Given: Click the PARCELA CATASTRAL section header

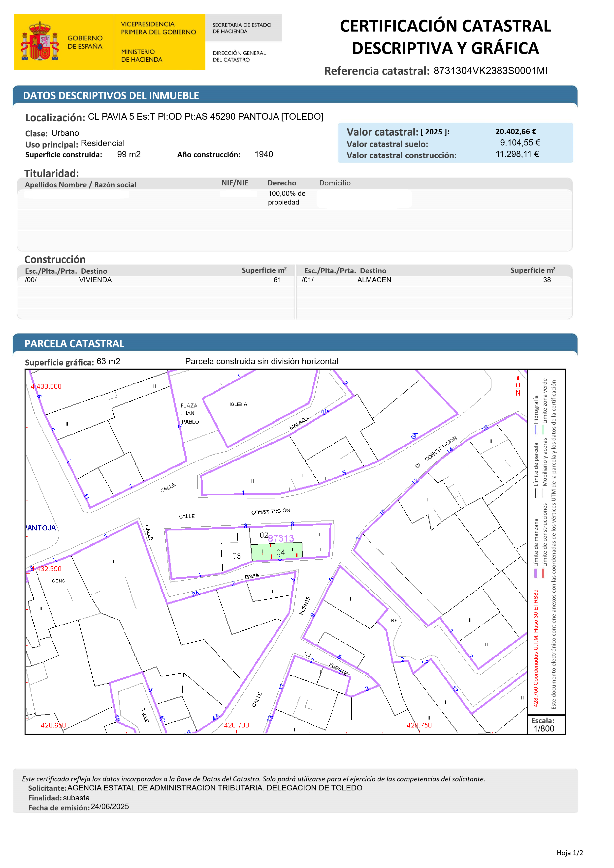Looking at the screenshot, I should (x=74, y=344).
